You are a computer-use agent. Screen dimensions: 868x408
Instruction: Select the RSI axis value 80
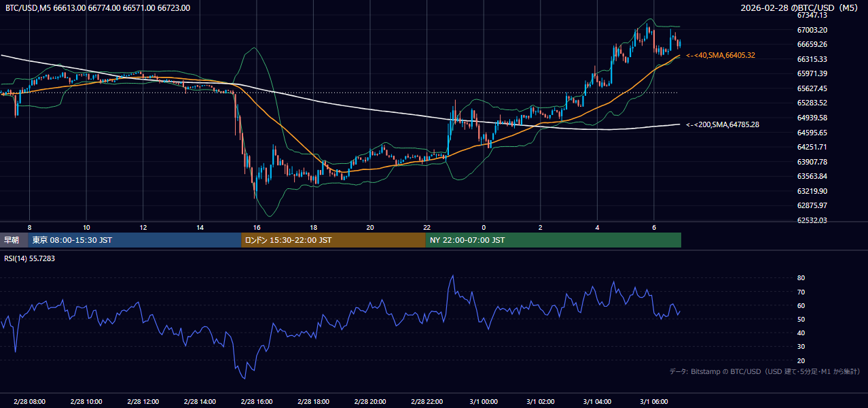click(801, 278)
